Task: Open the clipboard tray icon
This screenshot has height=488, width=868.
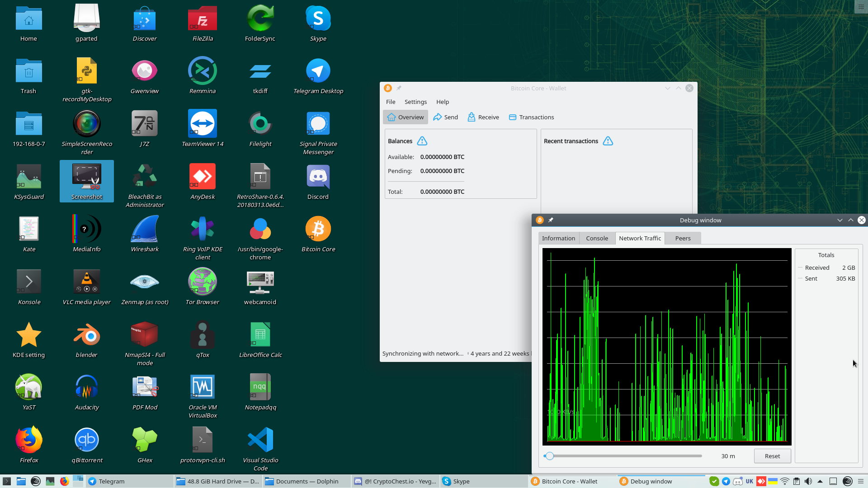Action: point(797,481)
